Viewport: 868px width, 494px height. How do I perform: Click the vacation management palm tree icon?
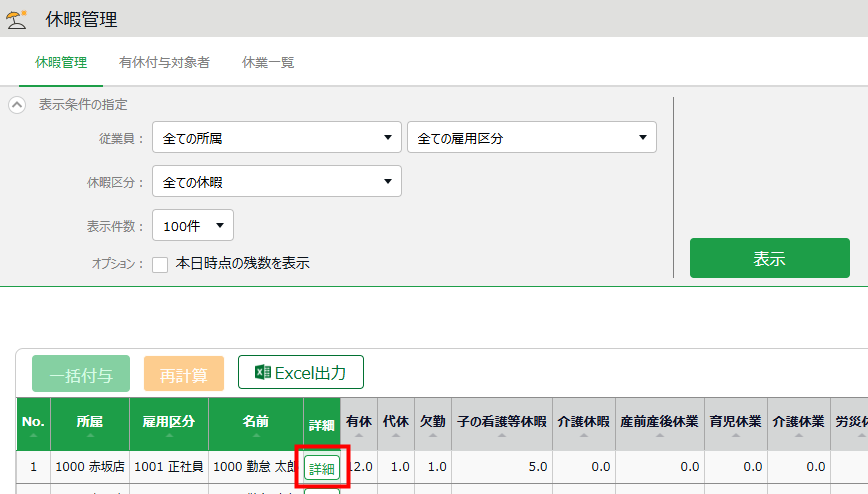pos(17,18)
